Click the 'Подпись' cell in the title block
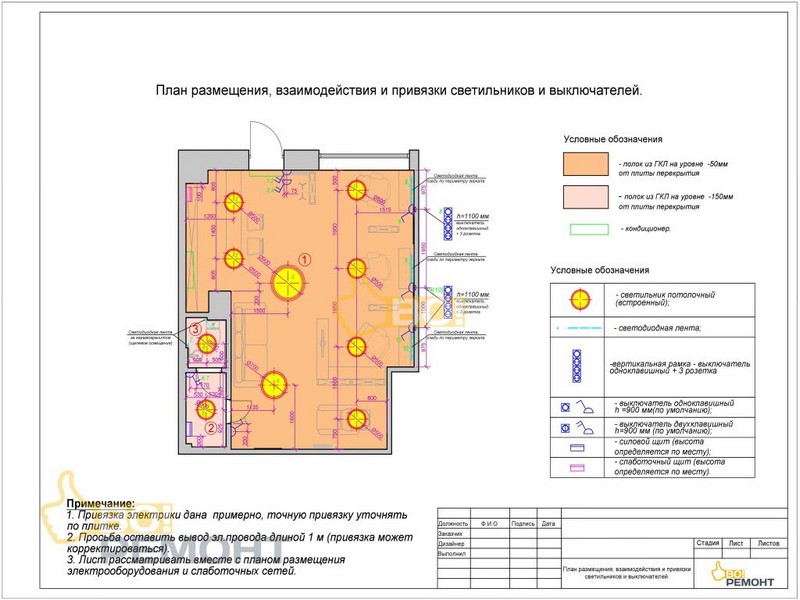This screenshot has width=800, height=600. point(523,524)
